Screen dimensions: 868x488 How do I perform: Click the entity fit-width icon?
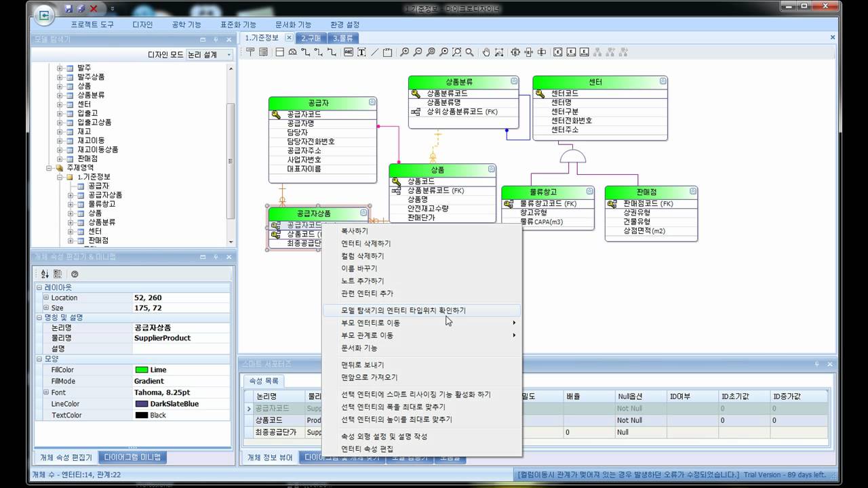click(x=528, y=52)
